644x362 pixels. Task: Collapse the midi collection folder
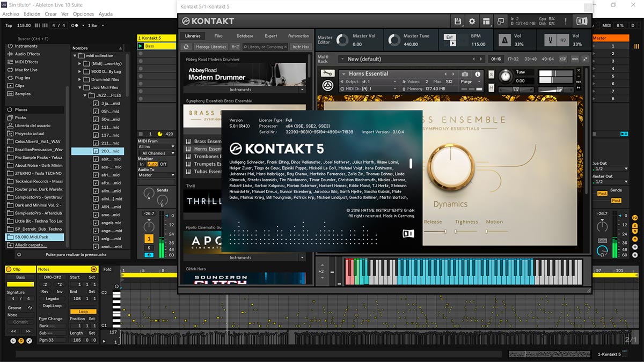(75, 56)
